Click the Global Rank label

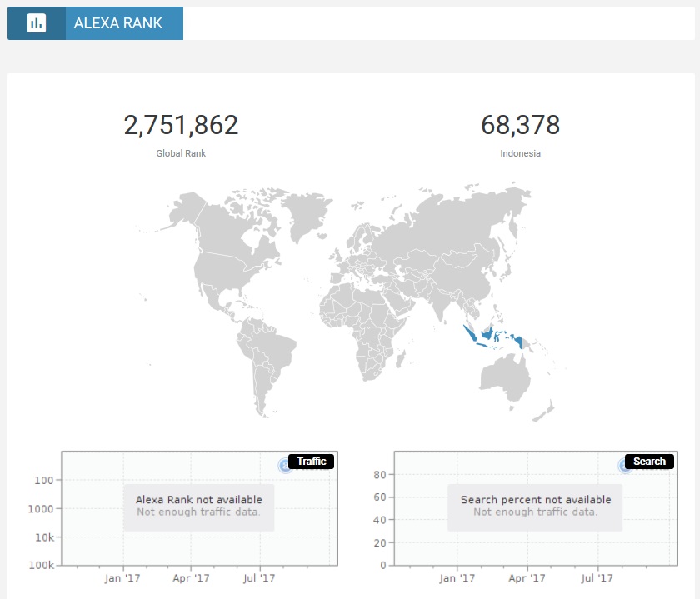point(181,153)
